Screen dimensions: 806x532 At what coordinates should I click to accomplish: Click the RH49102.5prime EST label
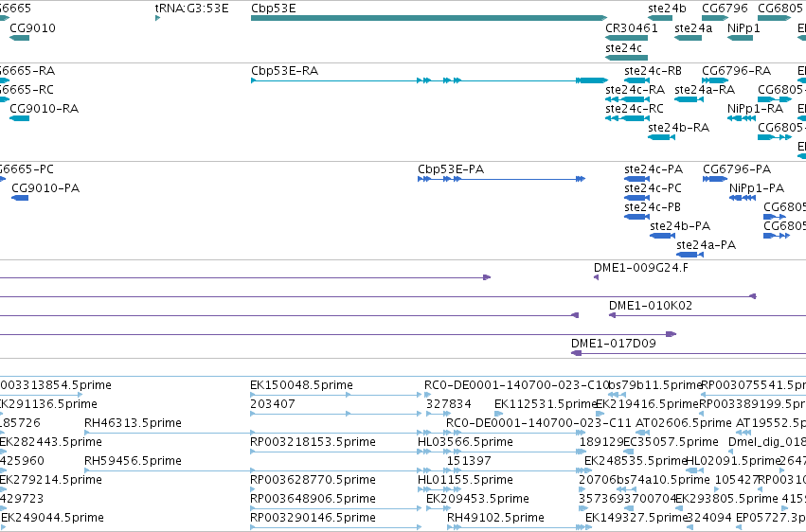496,518
